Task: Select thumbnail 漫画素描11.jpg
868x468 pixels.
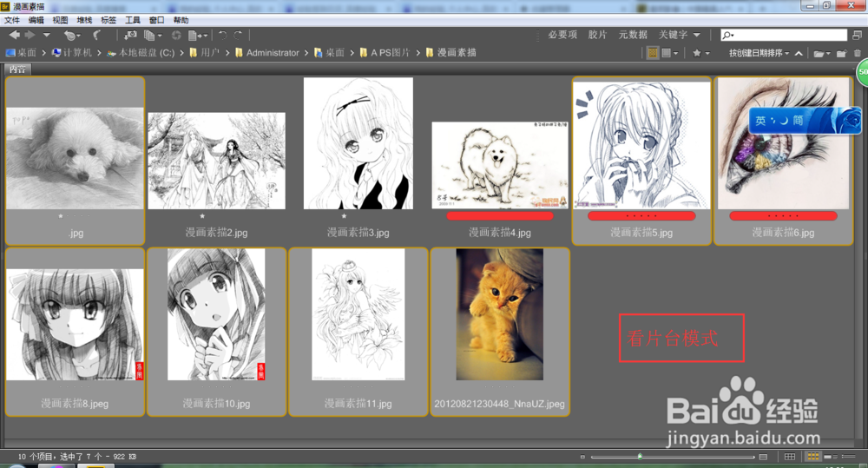Action: [358, 314]
